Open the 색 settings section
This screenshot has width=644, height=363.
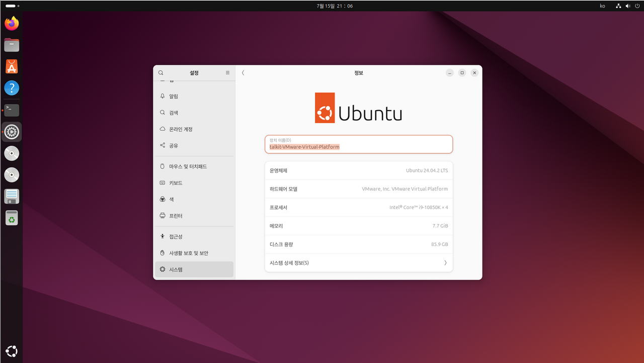(x=194, y=199)
